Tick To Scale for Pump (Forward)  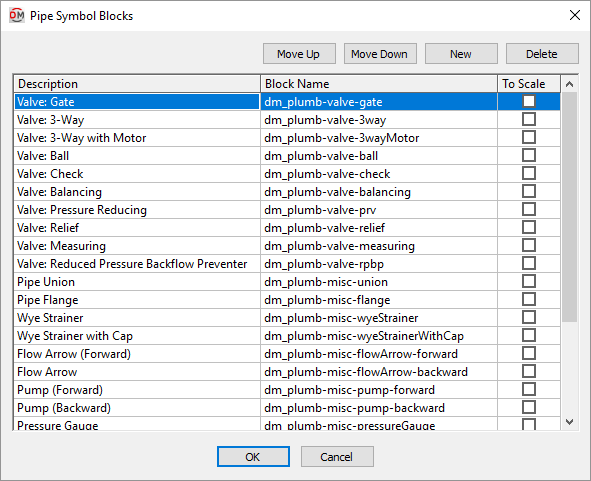[x=529, y=389]
